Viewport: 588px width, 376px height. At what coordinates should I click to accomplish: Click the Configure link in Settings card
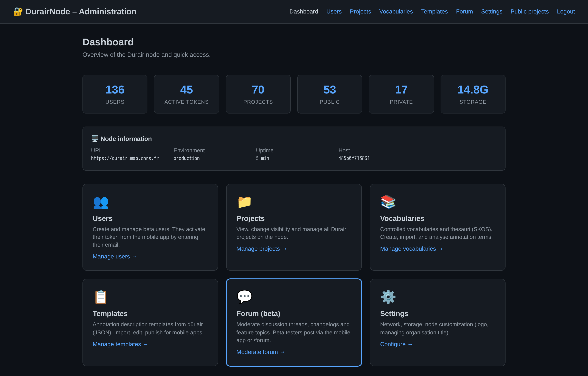point(396,344)
